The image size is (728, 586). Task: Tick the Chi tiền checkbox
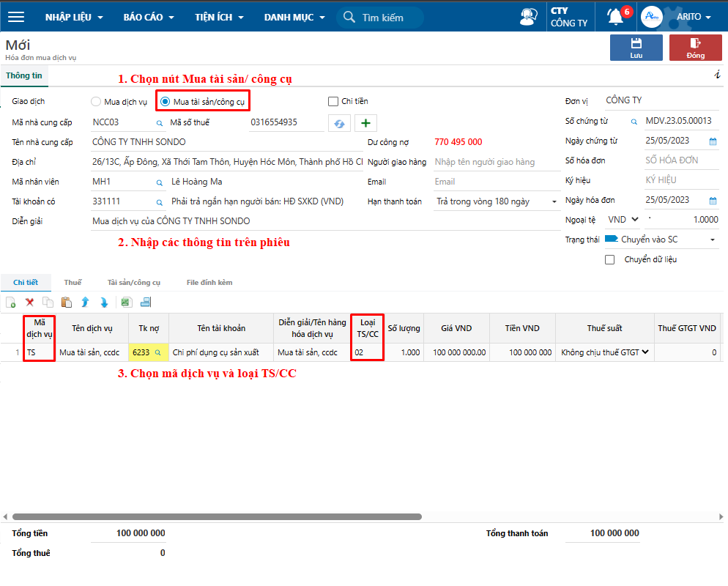(x=333, y=102)
